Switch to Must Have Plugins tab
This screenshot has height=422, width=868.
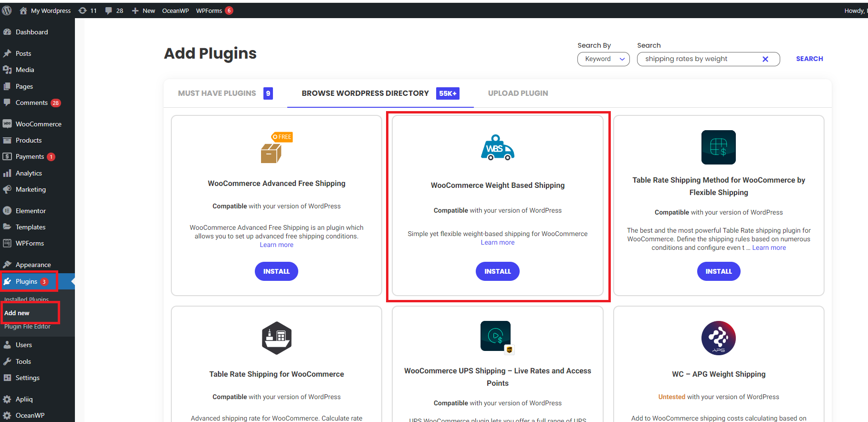pyautogui.click(x=225, y=93)
